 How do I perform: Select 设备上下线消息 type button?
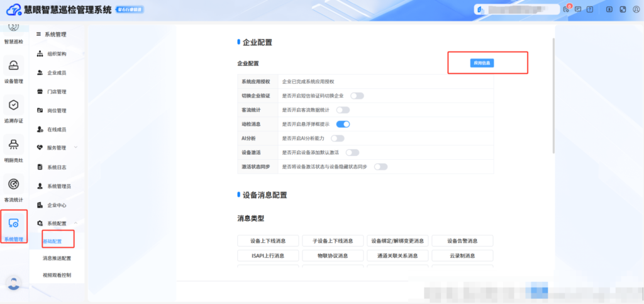[268, 240]
